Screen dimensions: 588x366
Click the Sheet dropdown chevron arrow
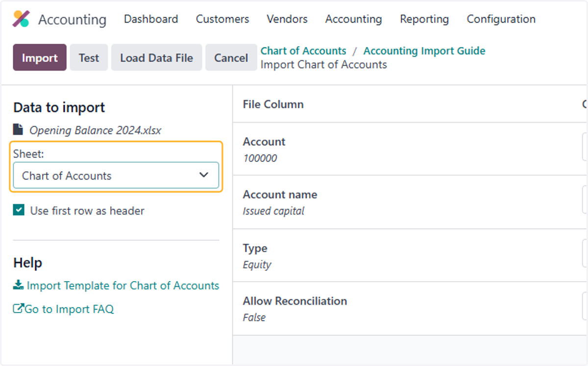[x=204, y=175]
